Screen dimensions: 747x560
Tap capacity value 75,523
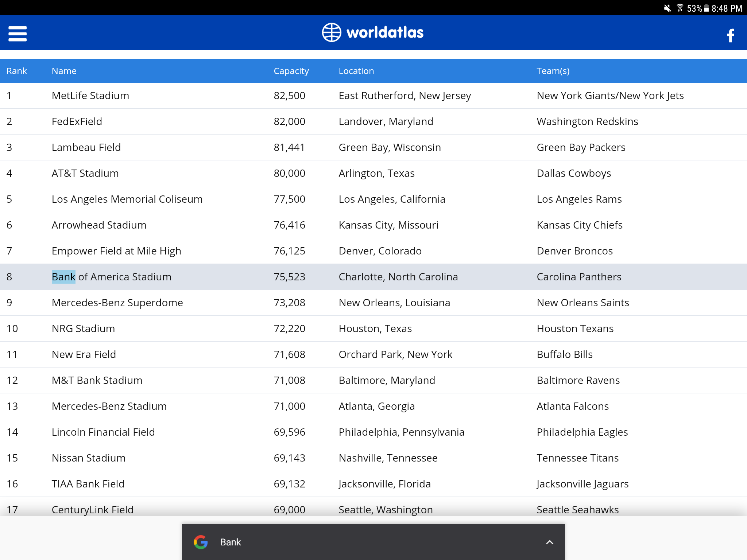[x=290, y=277]
